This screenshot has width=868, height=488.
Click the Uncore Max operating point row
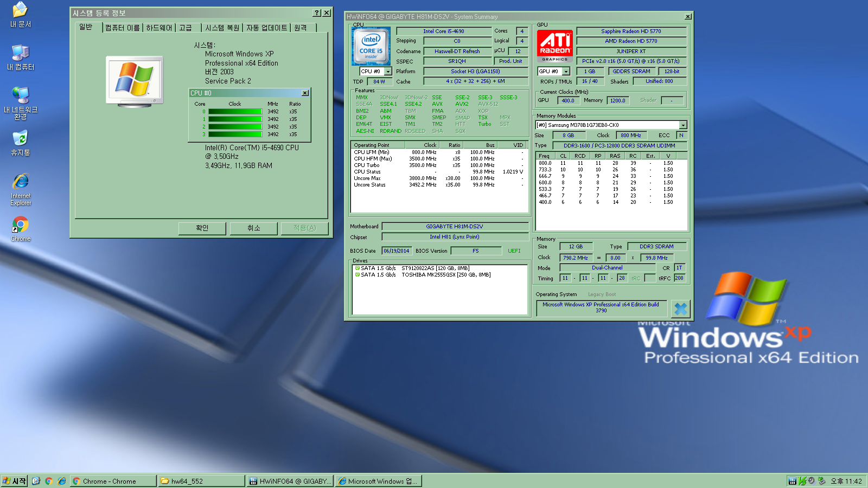(438, 178)
